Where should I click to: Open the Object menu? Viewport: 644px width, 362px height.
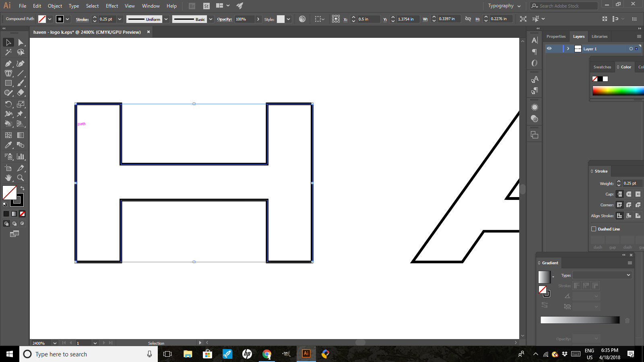click(55, 6)
